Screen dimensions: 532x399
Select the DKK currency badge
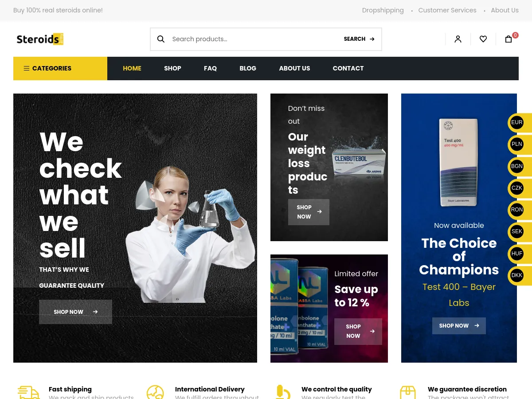[517, 275]
